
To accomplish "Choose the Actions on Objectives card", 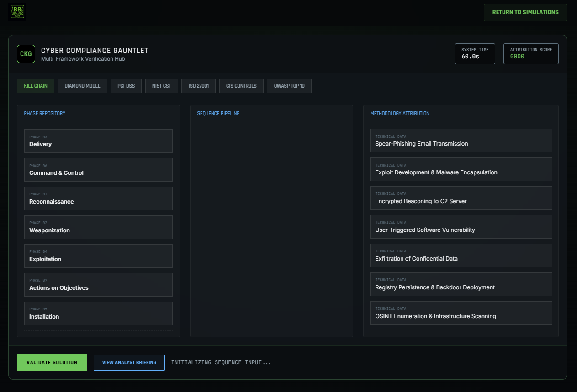I will tap(98, 285).
